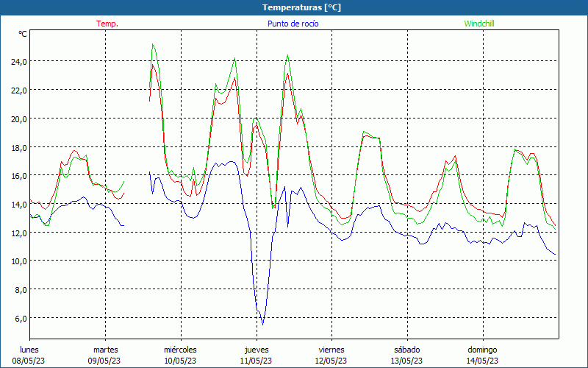Click the 14,0 y-axis value
Screen dimensions: 588x368
click(18, 205)
